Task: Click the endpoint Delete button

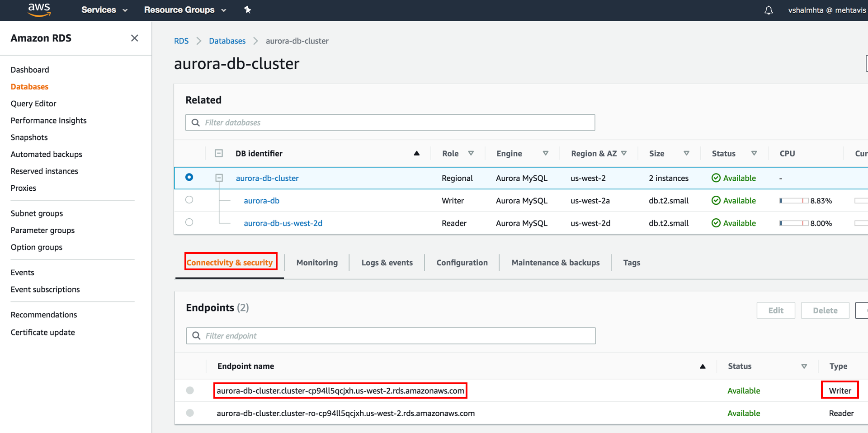Action: [825, 311]
